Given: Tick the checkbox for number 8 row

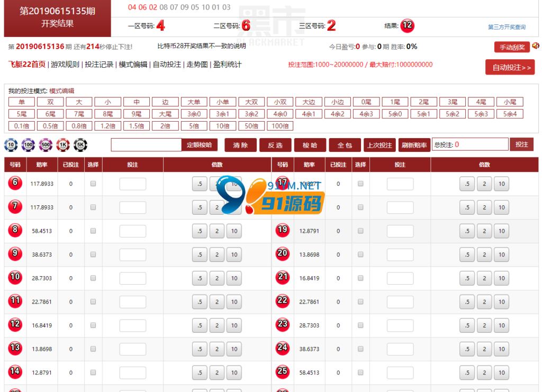Looking at the screenshot, I should coord(93,231).
